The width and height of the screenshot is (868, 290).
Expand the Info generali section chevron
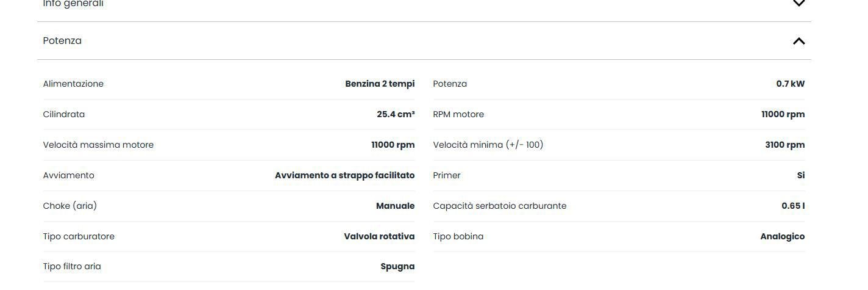pos(799,4)
